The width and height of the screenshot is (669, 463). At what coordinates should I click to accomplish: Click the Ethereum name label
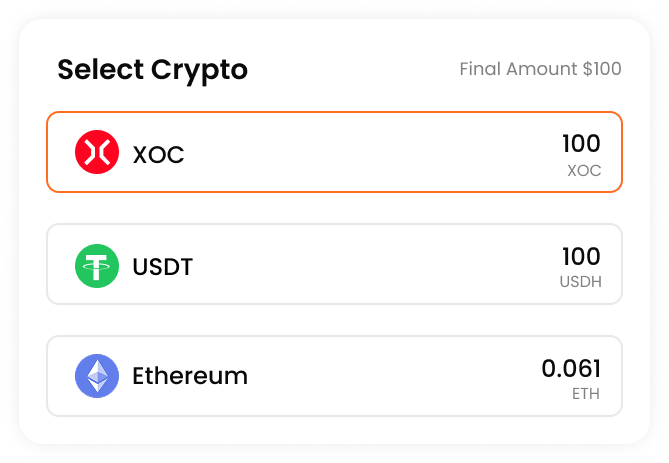click(x=190, y=376)
